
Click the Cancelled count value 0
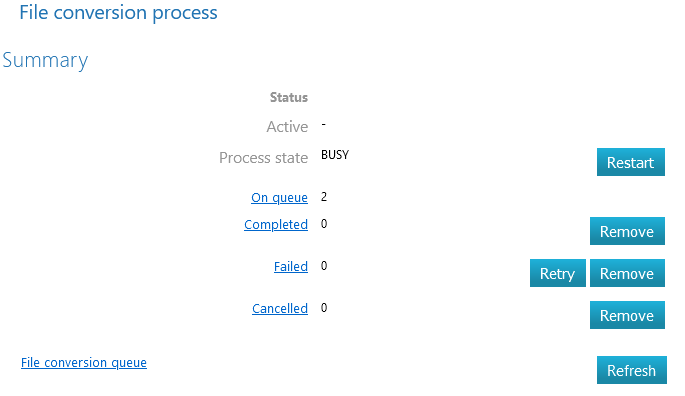click(x=324, y=308)
